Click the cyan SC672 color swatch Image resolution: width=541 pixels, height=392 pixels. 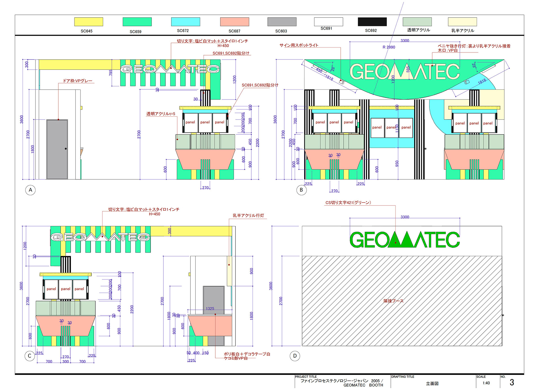point(185,22)
